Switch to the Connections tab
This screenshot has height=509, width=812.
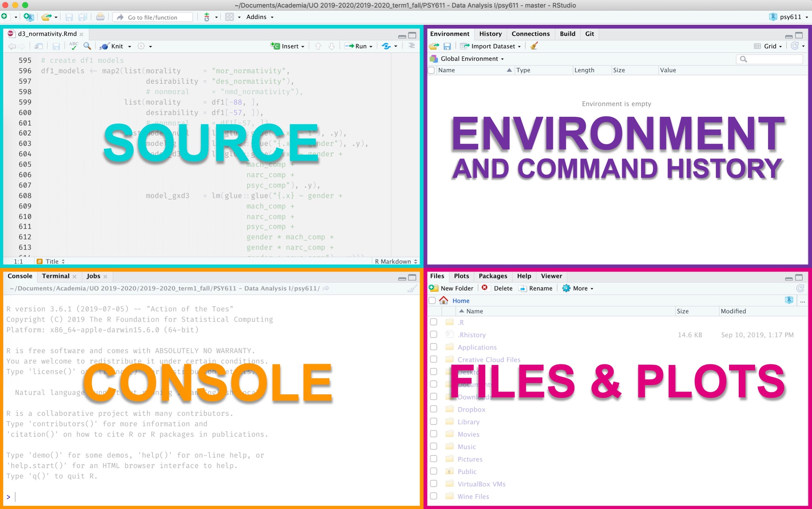(530, 34)
